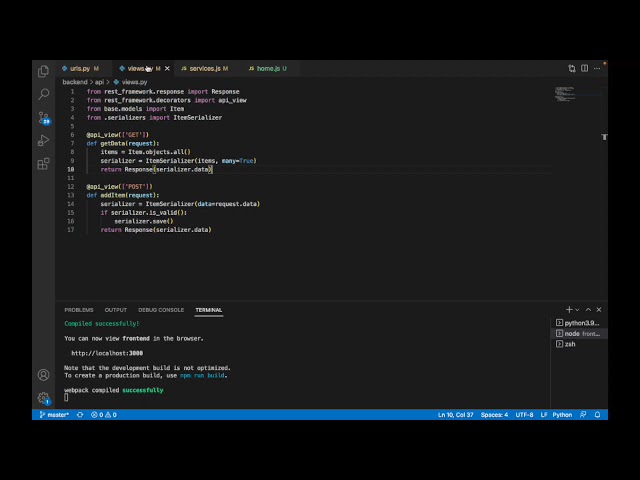The width and height of the screenshot is (640, 480).
Task: Select the zsh terminal instance
Action: (x=578, y=344)
